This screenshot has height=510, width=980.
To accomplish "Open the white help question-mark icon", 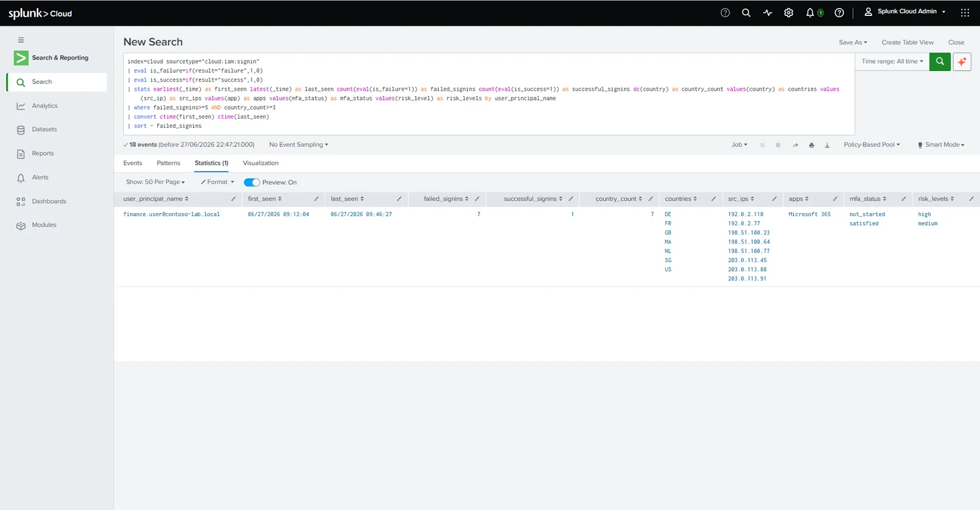I will coord(839,12).
